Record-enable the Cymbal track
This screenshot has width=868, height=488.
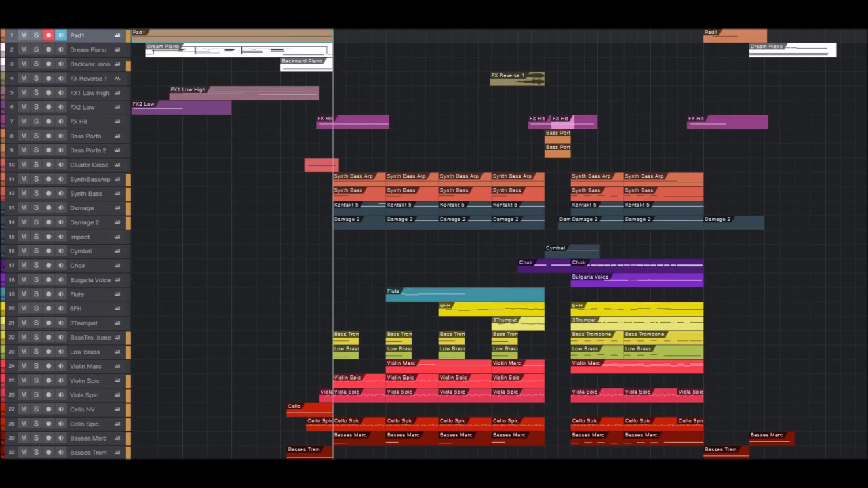point(48,251)
